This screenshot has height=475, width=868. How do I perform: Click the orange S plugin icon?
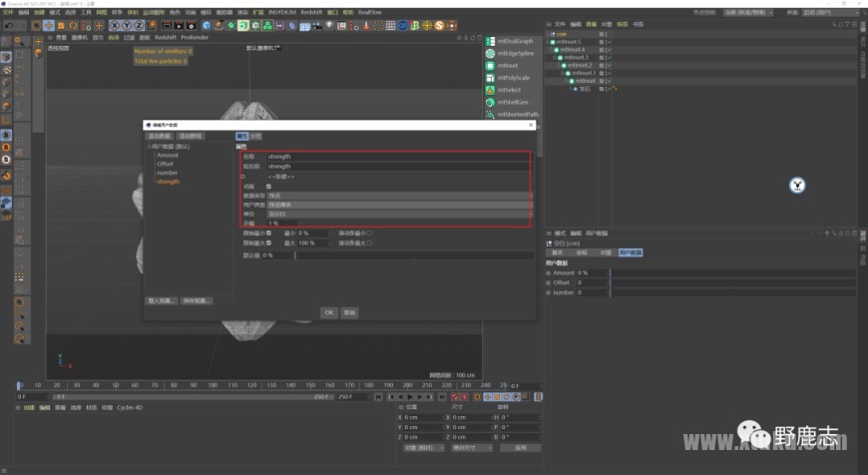click(x=440, y=26)
